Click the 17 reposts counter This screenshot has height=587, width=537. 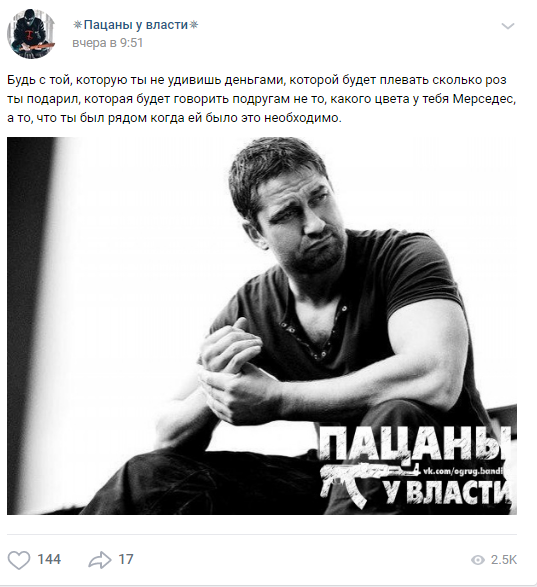click(126, 560)
